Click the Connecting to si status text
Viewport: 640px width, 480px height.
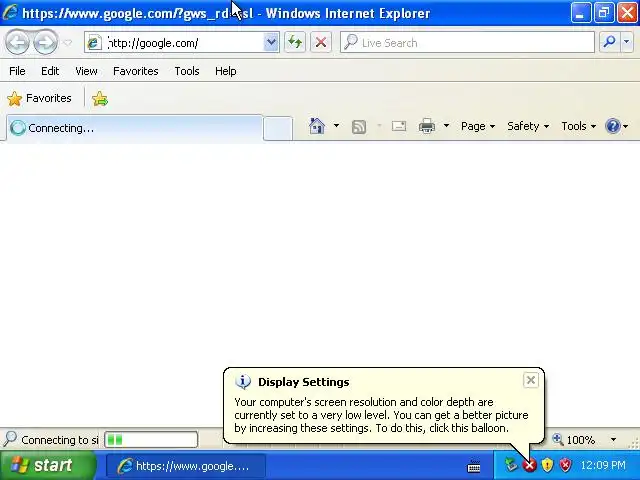[60, 440]
